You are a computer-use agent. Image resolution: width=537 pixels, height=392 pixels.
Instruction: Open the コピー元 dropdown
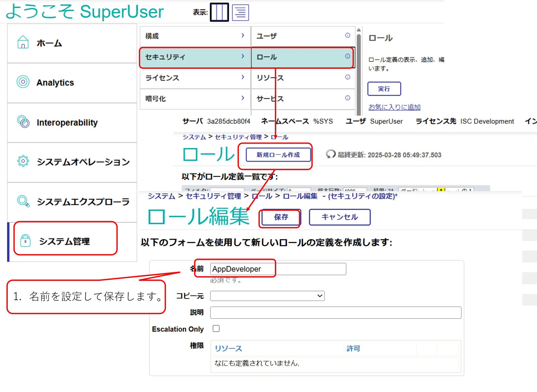pyautogui.click(x=267, y=296)
